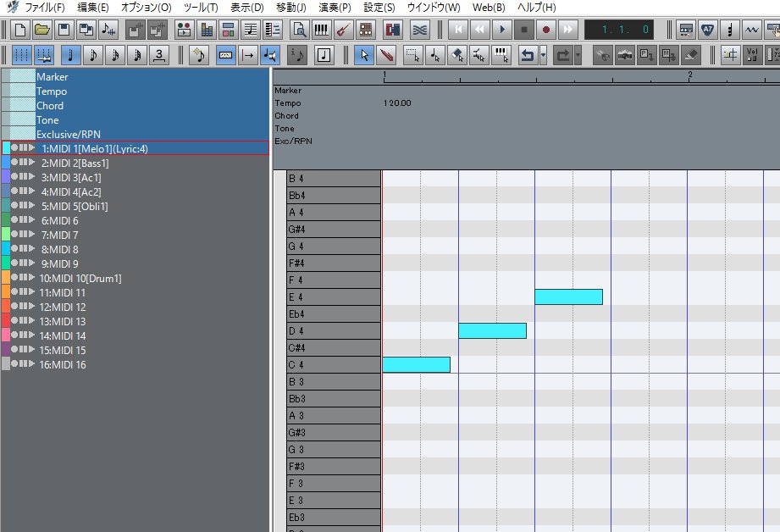Open the 編集(E) menu
Screen dimensions: 780x532
pos(93,8)
